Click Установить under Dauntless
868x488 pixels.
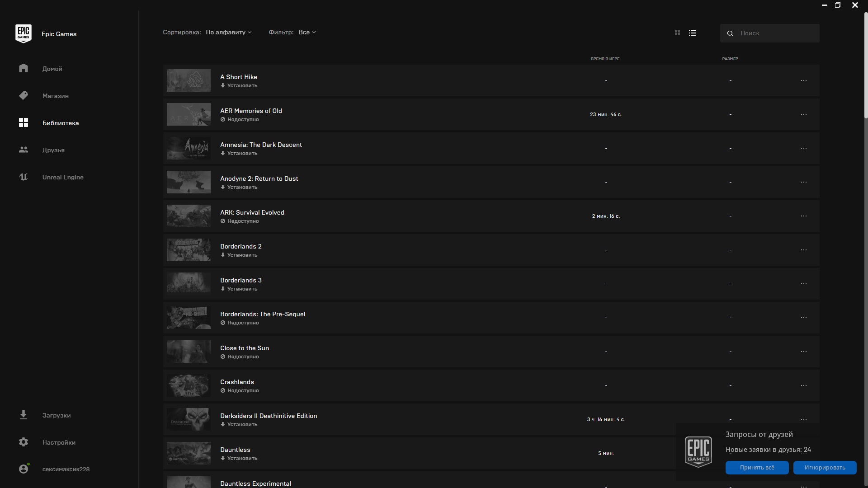[x=239, y=458]
